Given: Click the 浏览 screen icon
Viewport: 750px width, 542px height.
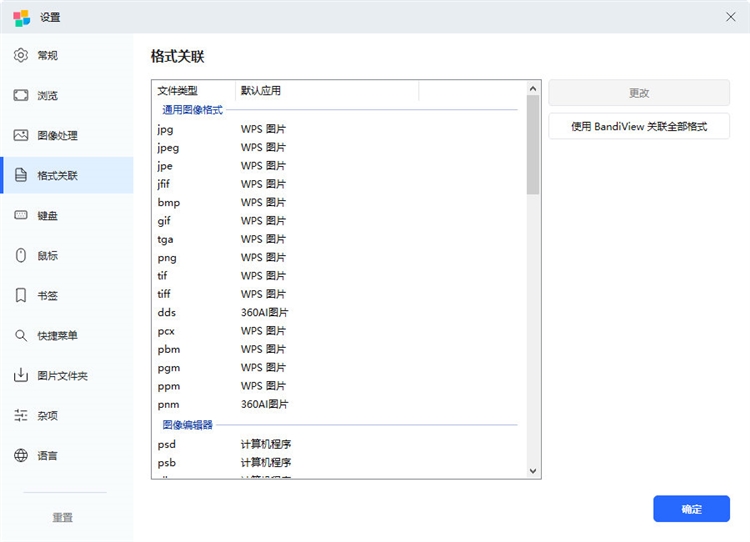Looking at the screenshot, I should click(21, 95).
